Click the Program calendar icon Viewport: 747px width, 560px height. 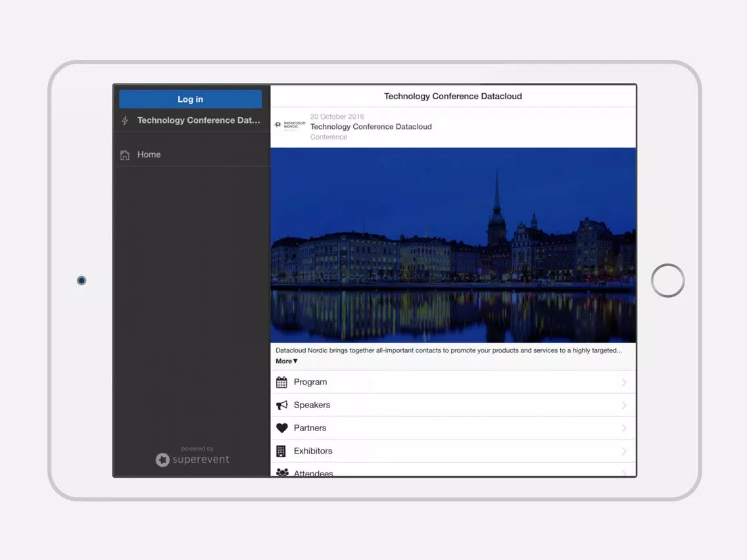tap(281, 382)
